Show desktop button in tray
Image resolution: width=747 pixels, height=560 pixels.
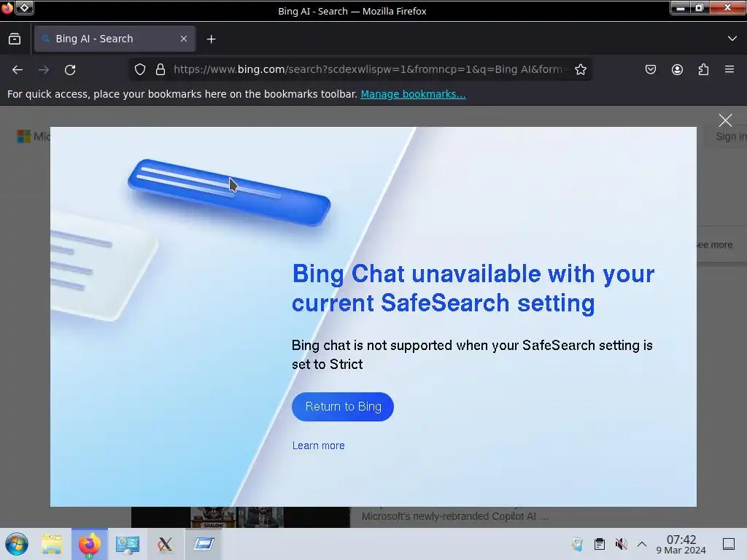point(729,544)
